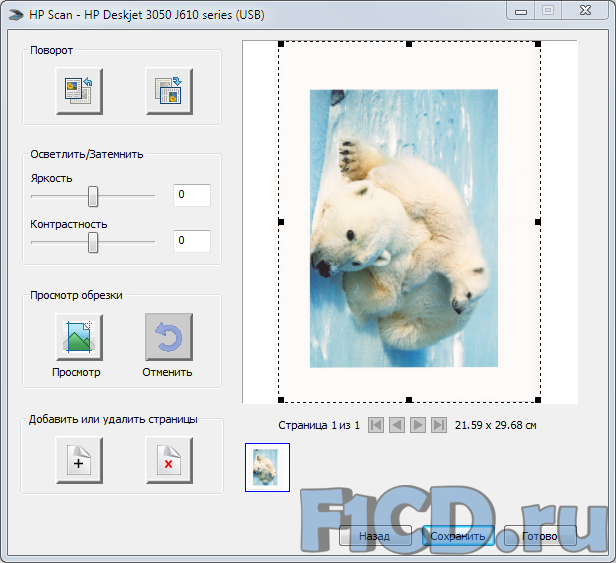
Task: Close the HP Scan window
Action: [x=585, y=11]
